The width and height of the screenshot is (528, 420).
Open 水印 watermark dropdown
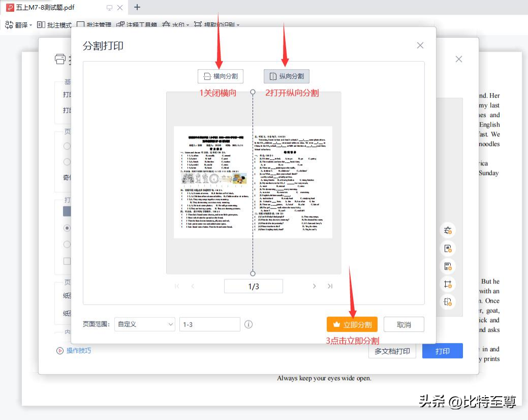point(175,25)
